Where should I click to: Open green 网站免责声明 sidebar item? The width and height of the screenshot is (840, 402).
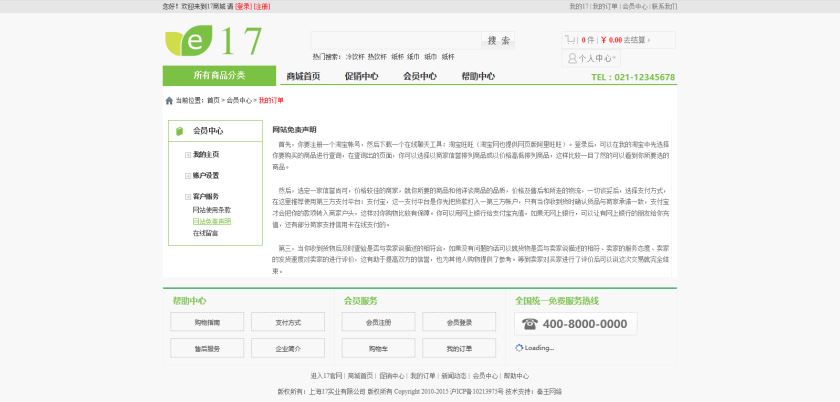212,221
